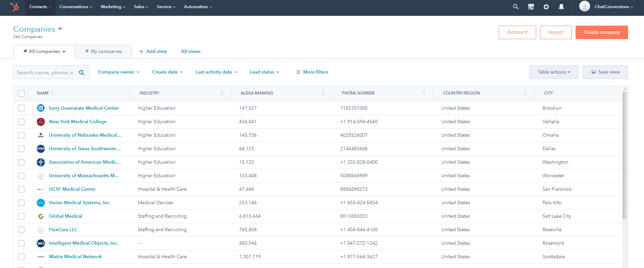Check the Suny Downstate Medical Center row
The width and height of the screenshot is (644, 268).
coord(21,108)
